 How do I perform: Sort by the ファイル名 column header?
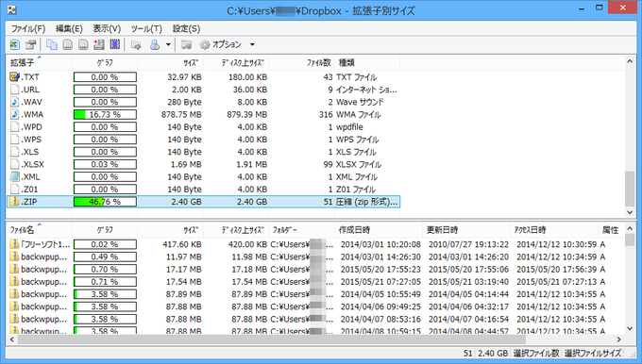coord(39,230)
